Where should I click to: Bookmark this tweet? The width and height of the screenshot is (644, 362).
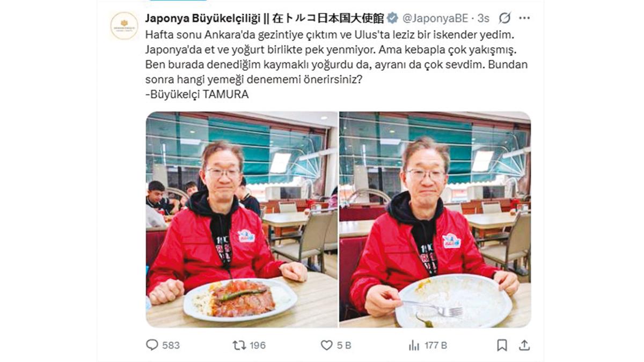(x=502, y=345)
